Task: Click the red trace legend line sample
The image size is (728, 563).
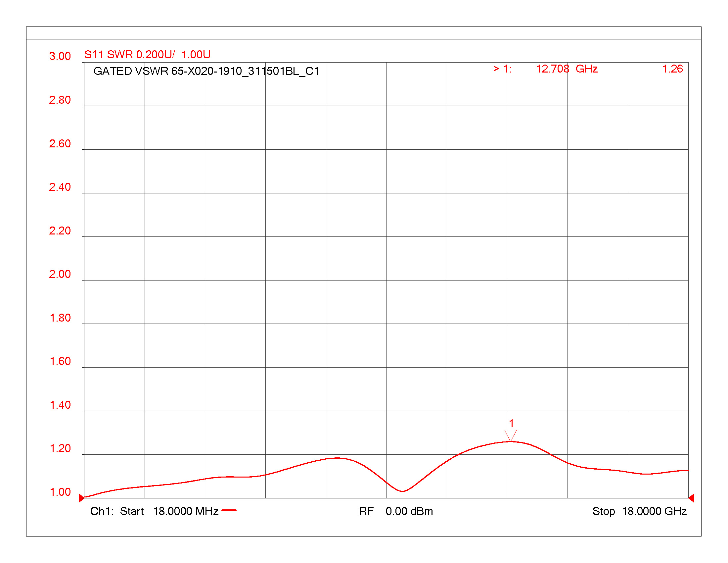Action: pos(229,510)
